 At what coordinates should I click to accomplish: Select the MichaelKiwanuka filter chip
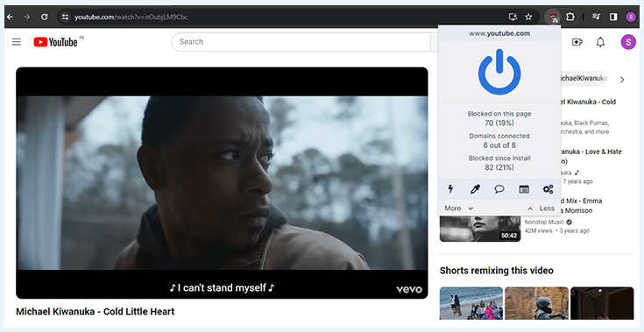click(x=584, y=78)
